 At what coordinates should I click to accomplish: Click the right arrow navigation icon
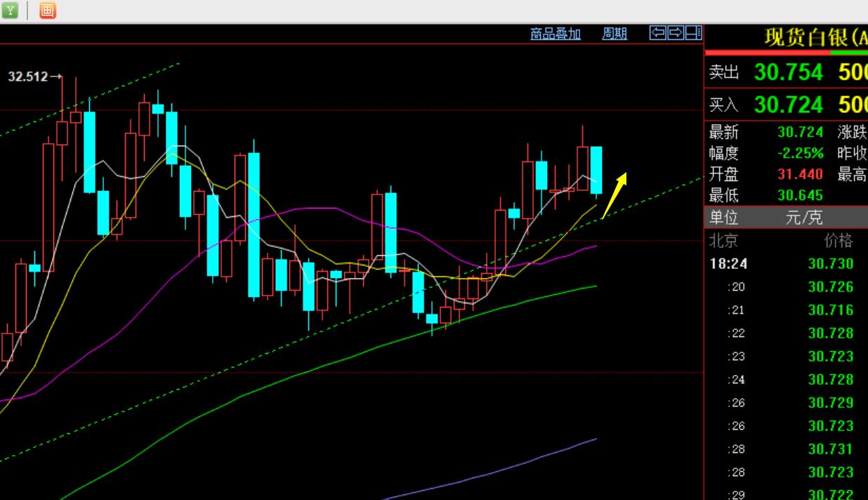675,32
